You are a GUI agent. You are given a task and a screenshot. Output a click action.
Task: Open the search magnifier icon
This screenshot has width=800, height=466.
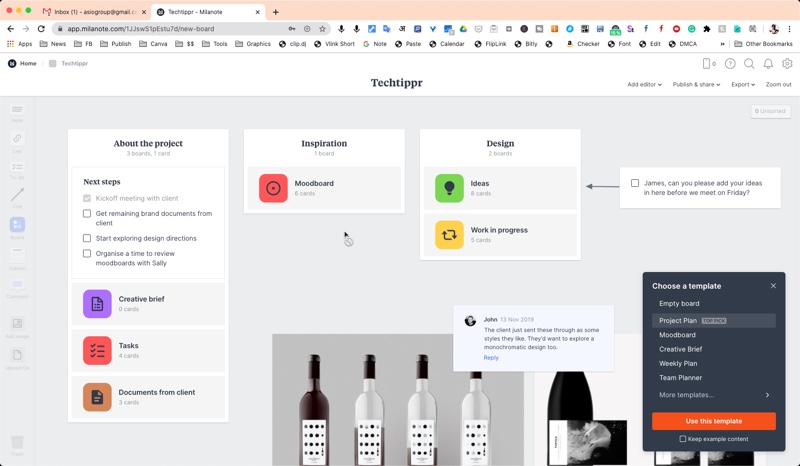tap(749, 64)
